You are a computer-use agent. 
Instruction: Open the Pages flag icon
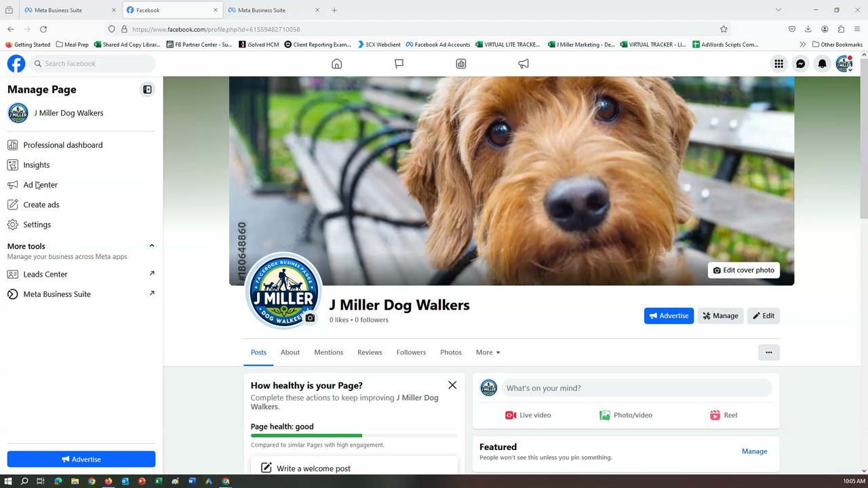coord(399,64)
